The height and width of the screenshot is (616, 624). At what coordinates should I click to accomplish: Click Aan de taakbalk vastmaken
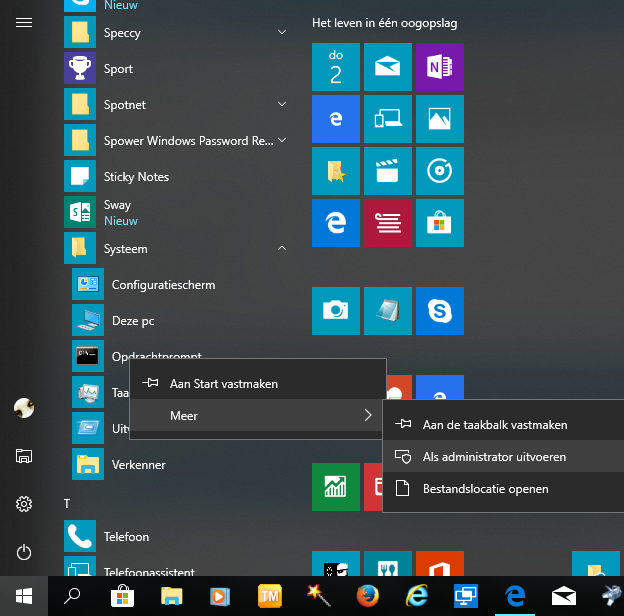pos(494,425)
